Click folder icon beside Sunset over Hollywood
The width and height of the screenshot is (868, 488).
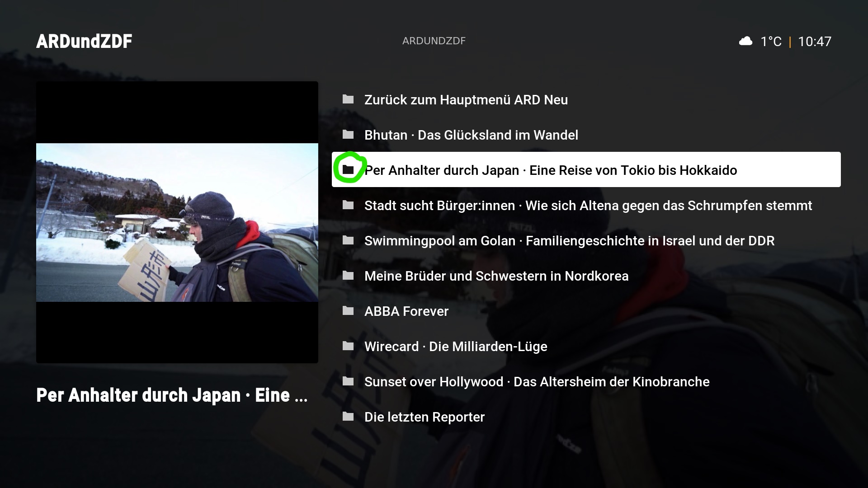348,381
